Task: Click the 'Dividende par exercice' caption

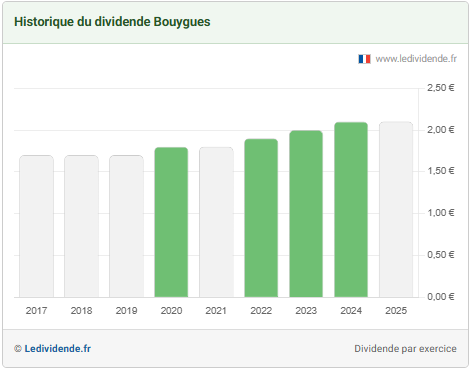Action: (405, 349)
